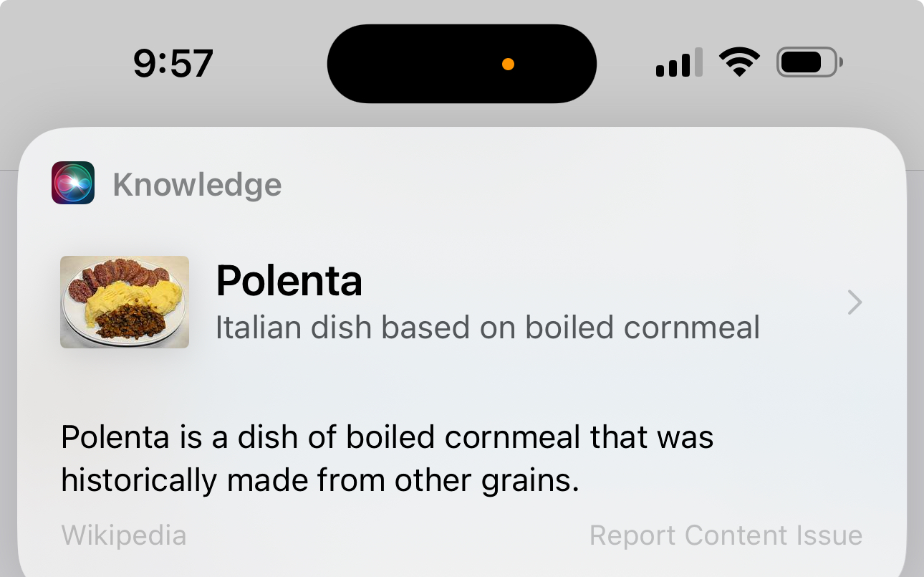Viewport: 924px width, 577px height.
Task: Open Polenta details via the right chevron
Action: (x=855, y=302)
